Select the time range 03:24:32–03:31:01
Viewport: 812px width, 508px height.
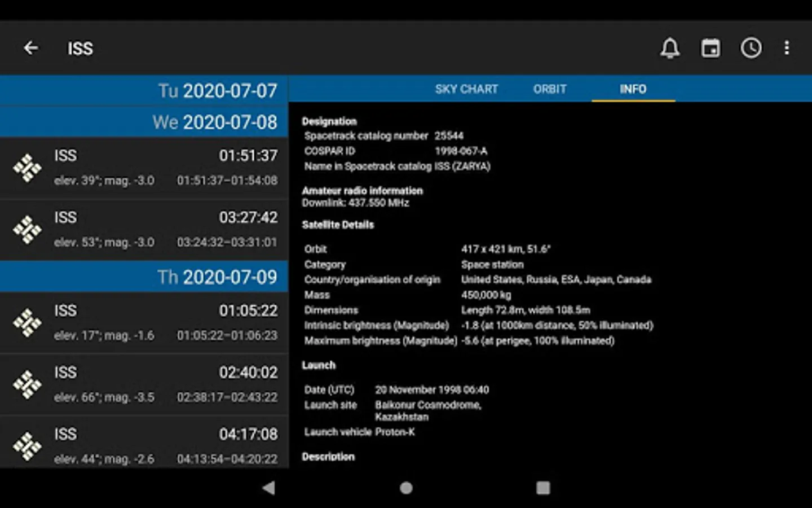227,242
